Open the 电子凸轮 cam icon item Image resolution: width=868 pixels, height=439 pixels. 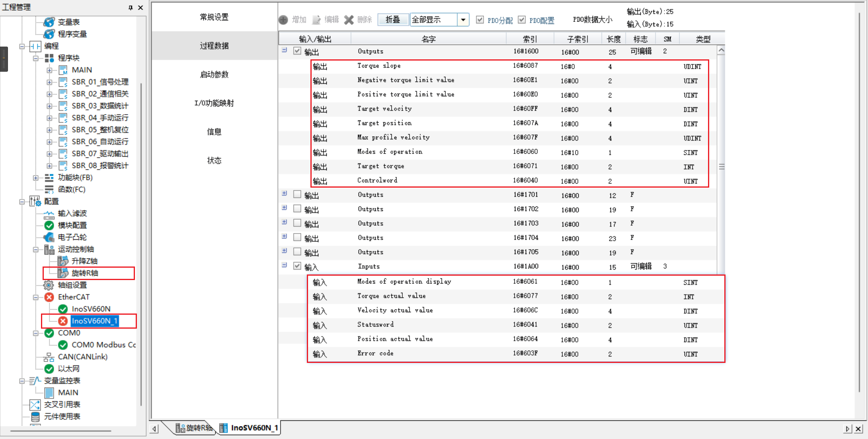(x=49, y=237)
